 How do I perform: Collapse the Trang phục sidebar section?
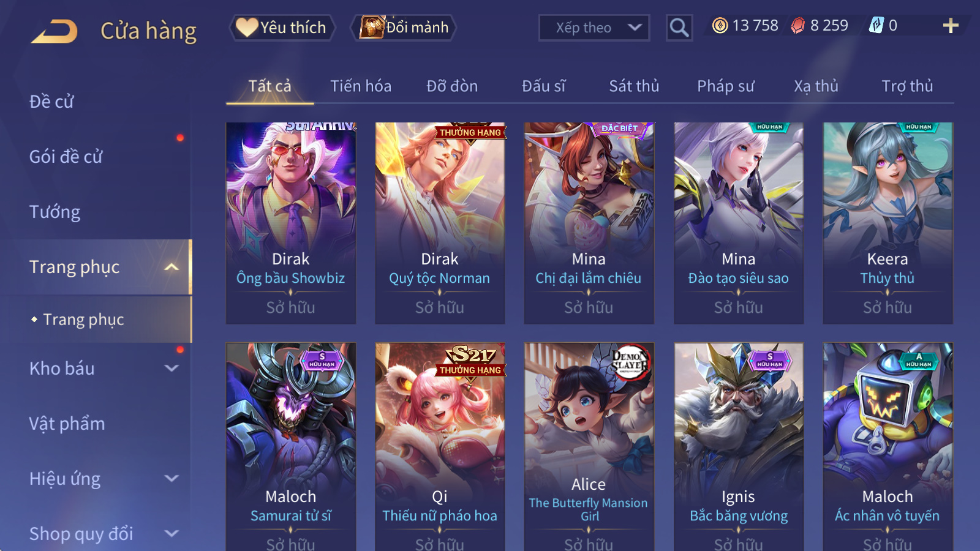point(171,268)
